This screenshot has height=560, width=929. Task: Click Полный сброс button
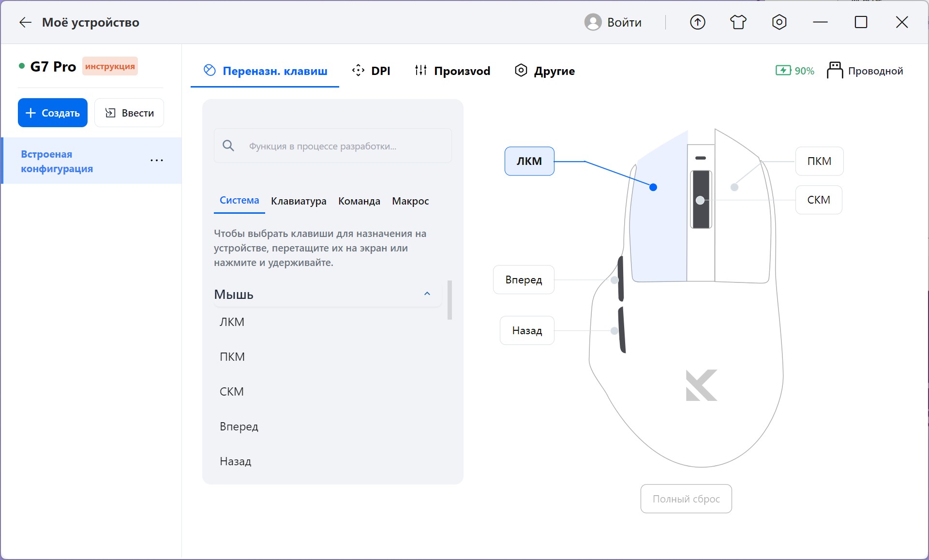click(686, 499)
